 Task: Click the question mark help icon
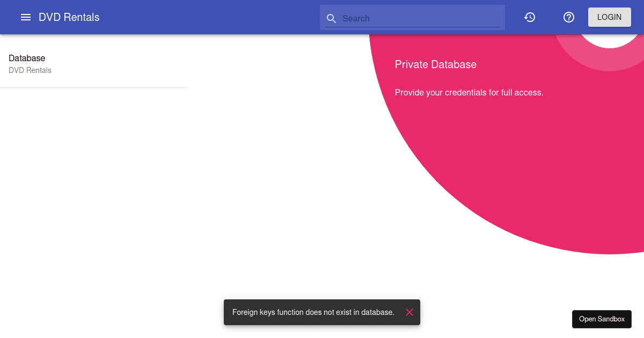coord(568,17)
